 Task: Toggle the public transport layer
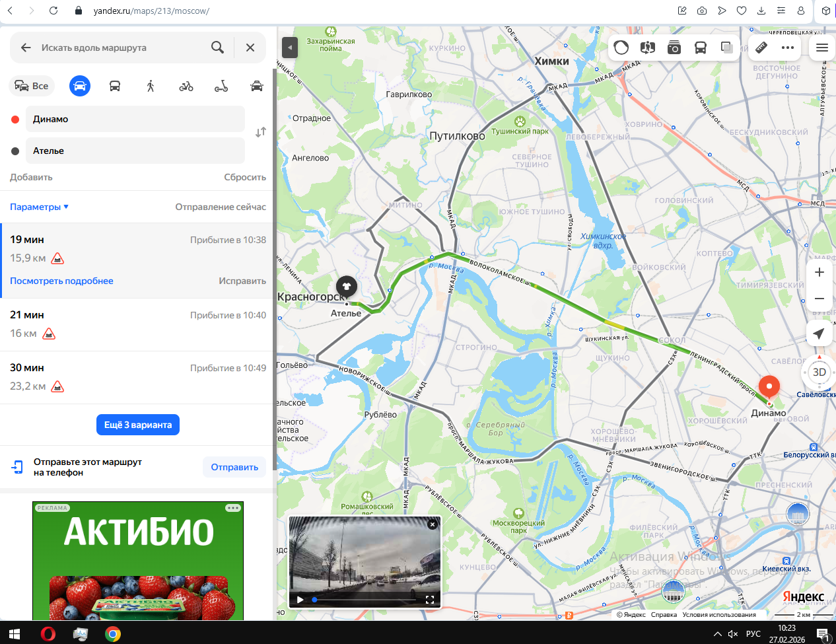pos(701,48)
